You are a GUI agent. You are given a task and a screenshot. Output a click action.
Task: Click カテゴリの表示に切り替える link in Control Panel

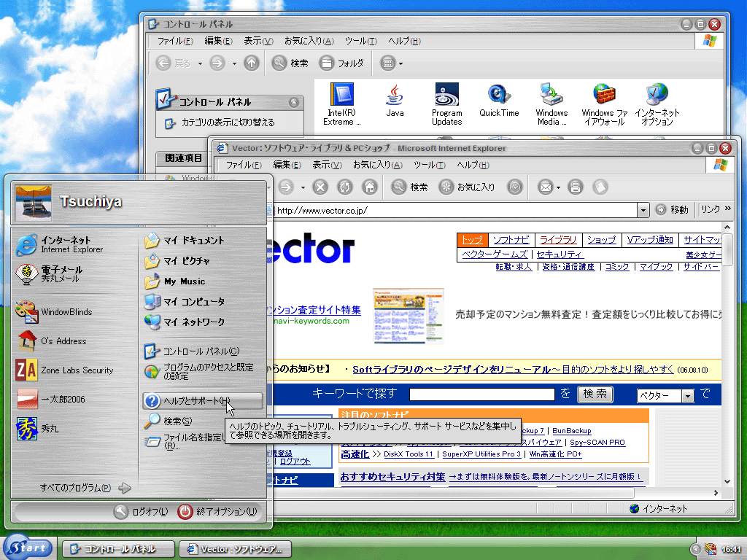220,122
